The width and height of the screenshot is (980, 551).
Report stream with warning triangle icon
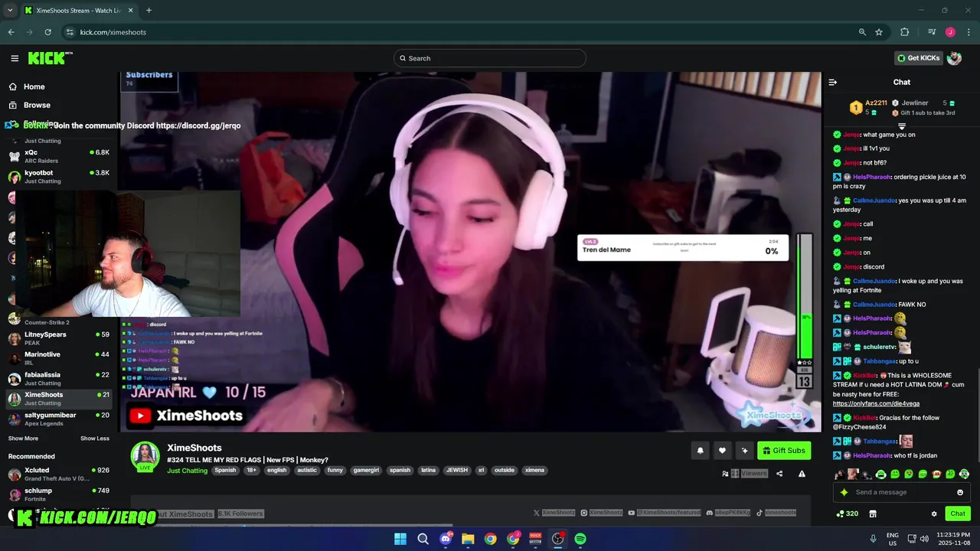[x=802, y=474]
